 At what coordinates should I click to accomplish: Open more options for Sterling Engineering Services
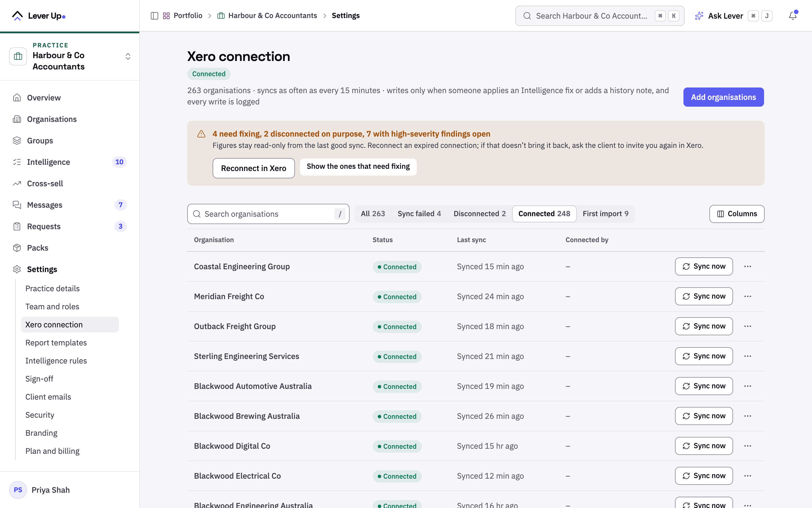pyautogui.click(x=748, y=356)
